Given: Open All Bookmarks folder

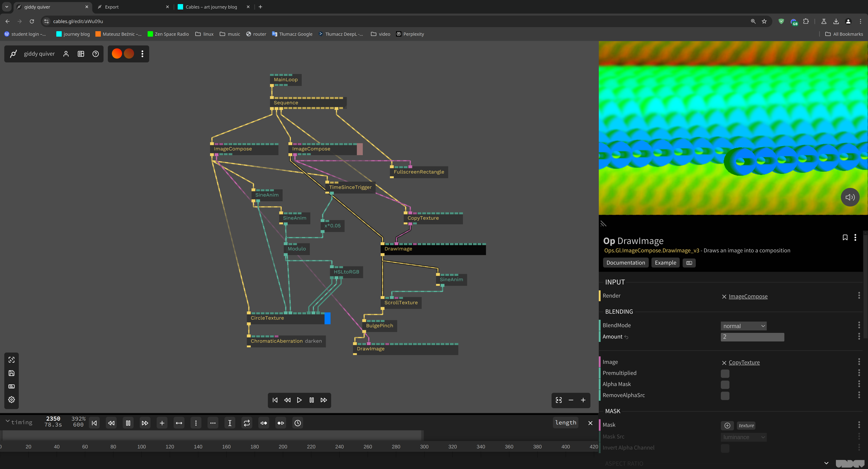Looking at the screenshot, I should point(844,34).
